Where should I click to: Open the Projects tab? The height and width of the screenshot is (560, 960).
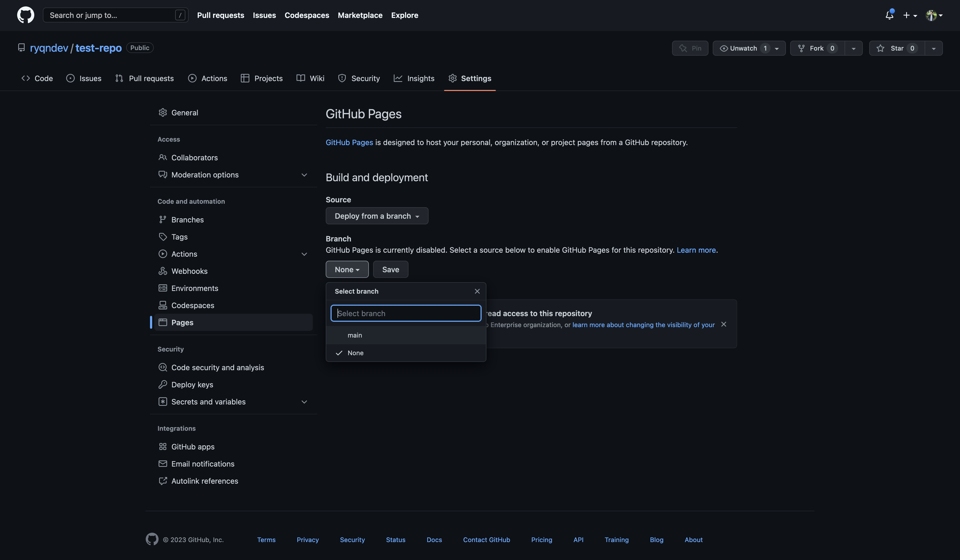click(x=262, y=78)
